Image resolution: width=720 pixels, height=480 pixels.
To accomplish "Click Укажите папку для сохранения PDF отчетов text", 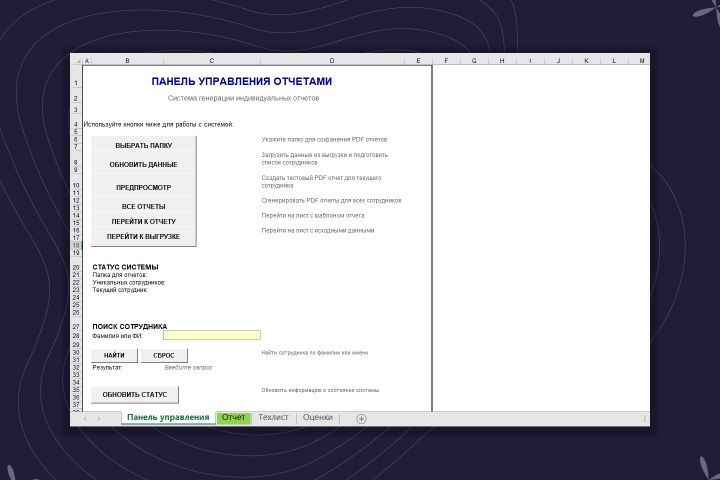I will point(324,140).
